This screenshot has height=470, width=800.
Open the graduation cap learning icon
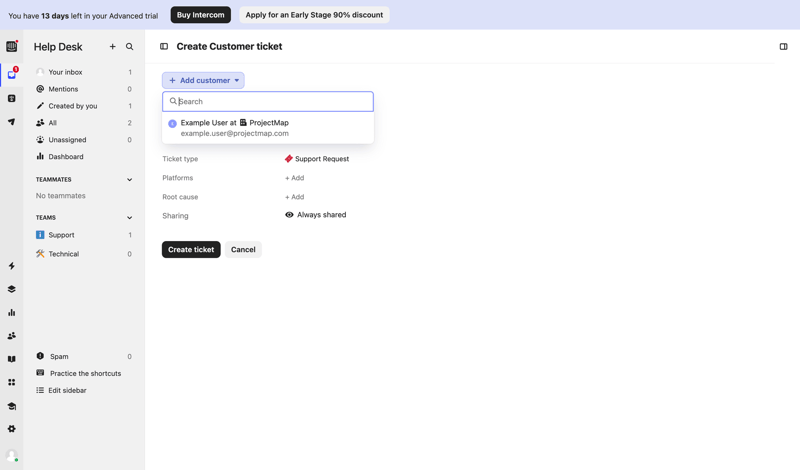pyautogui.click(x=11, y=406)
